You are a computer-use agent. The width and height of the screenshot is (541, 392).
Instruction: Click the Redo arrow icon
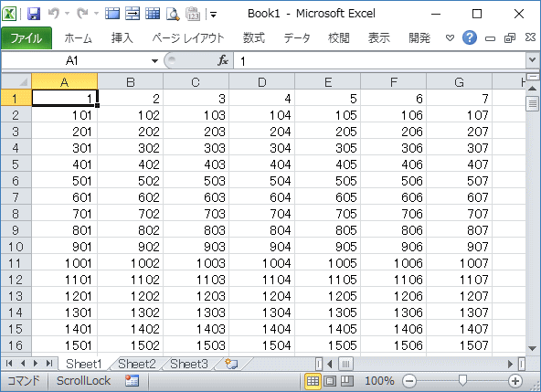click(83, 14)
